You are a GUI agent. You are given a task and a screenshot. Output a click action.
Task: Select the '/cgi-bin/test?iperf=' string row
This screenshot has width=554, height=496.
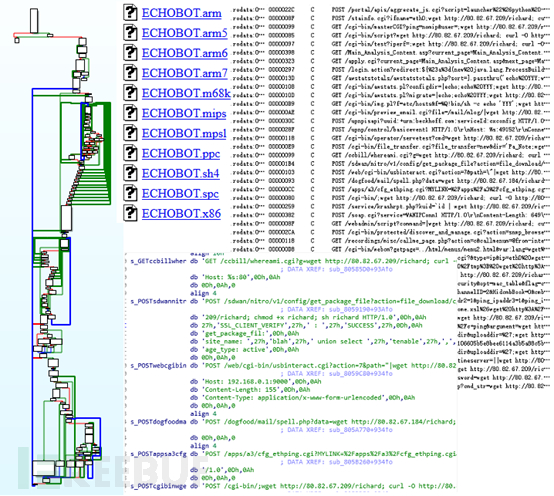(391, 44)
